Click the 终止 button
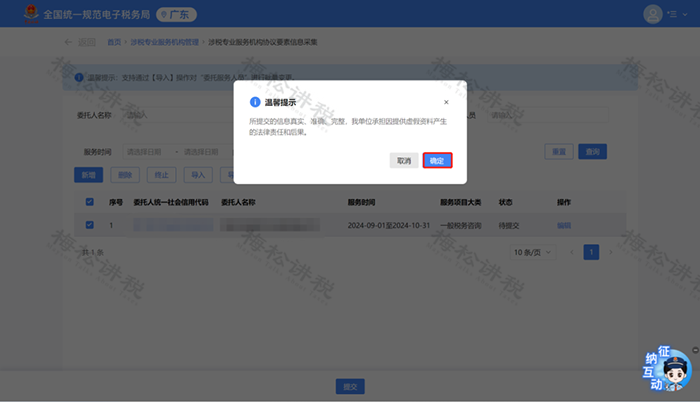 [162, 175]
